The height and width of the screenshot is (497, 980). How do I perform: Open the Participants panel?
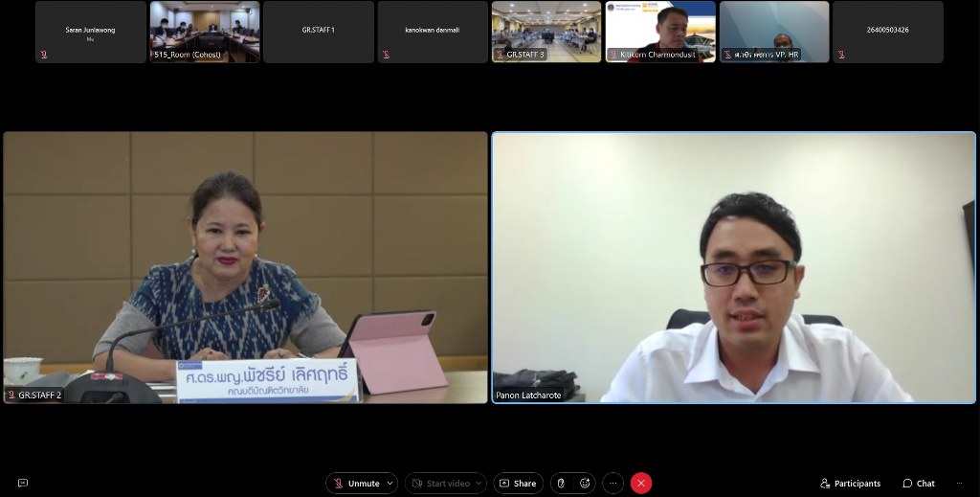click(850, 484)
